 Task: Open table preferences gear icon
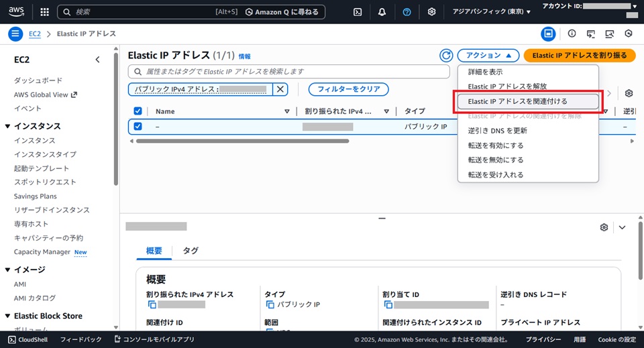(629, 93)
